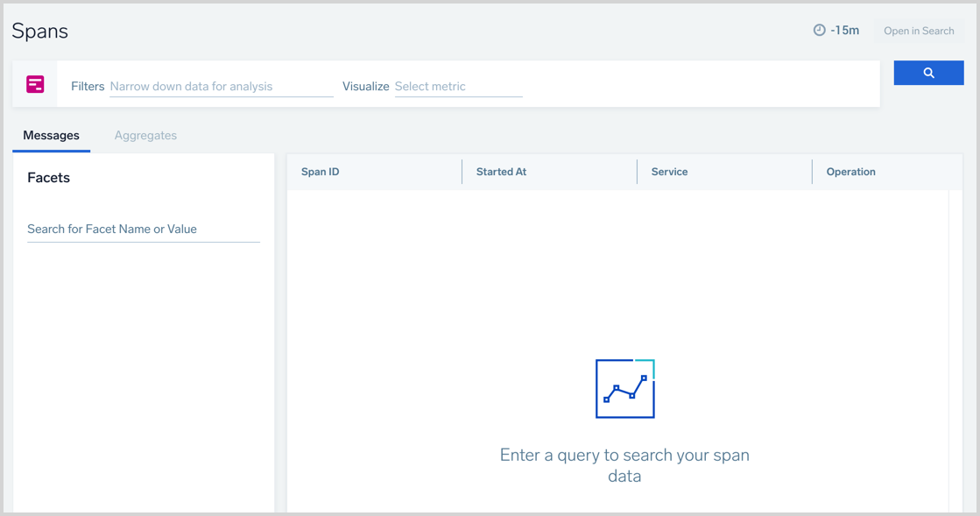This screenshot has width=980, height=516.
Task: Click the facet name or value search field
Action: (x=143, y=229)
